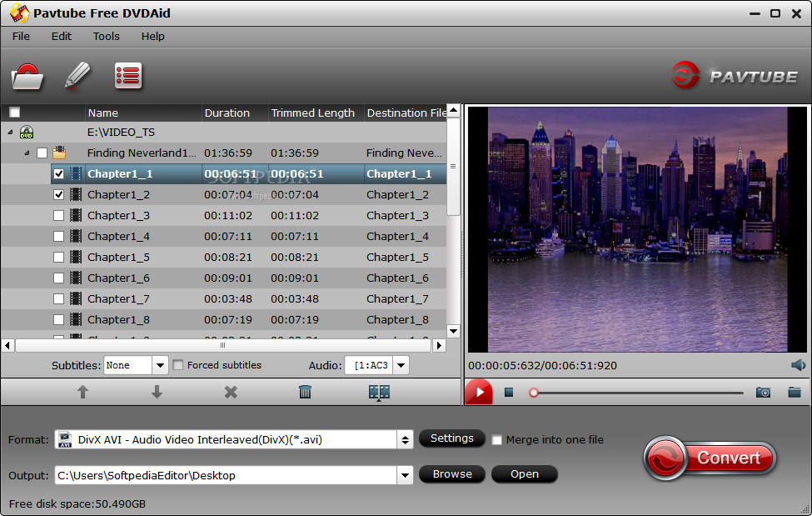Open the snapshot folder icon
Screen dimensions: 812x516
pyautogui.click(x=795, y=392)
